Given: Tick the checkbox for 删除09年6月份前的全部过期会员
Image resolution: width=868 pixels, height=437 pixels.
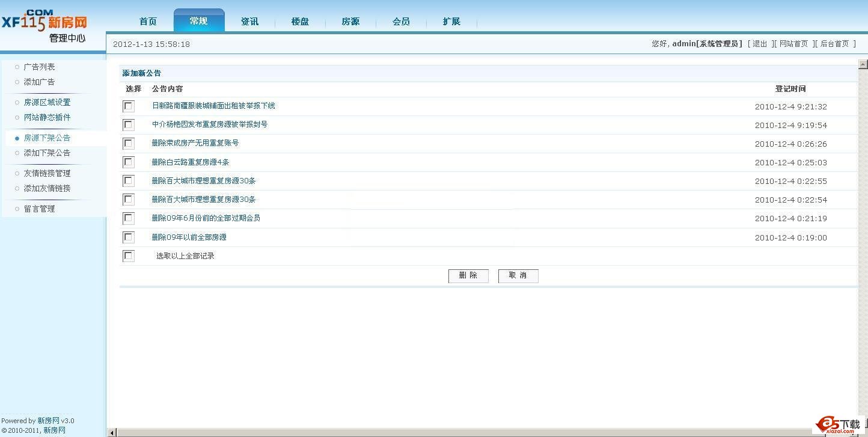Looking at the screenshot, I should click(x=129, y=218).
